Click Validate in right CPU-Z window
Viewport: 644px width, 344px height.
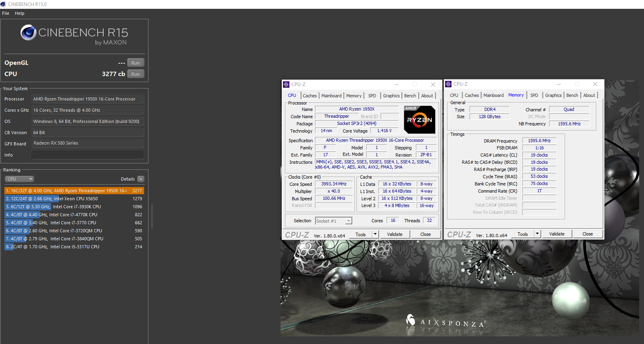557,234
